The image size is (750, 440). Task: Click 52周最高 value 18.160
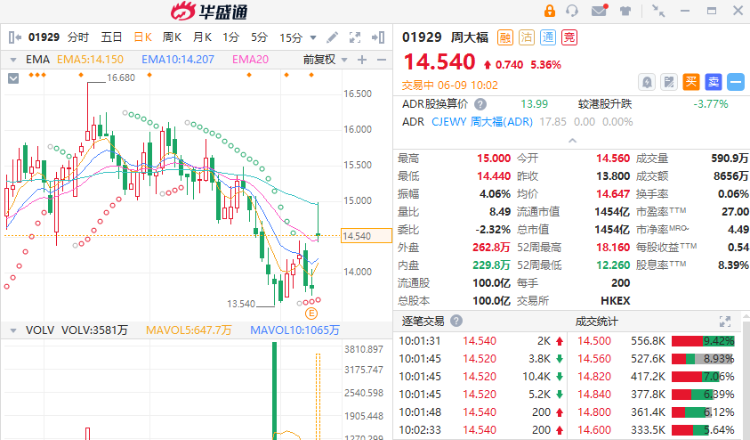point(613,247)
